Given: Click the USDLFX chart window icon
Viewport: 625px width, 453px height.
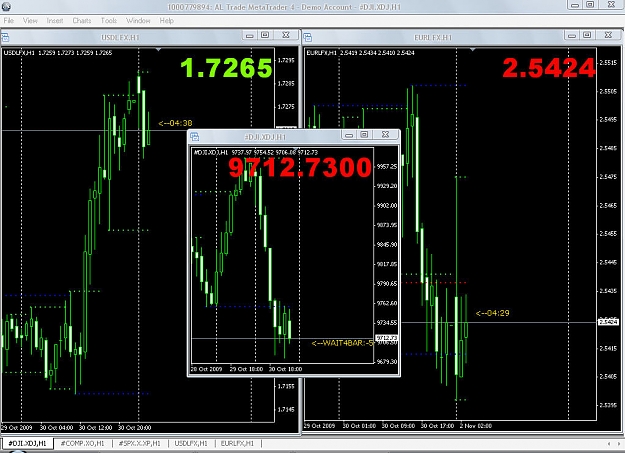Looking at the screenshot, I should click(5, 38).
